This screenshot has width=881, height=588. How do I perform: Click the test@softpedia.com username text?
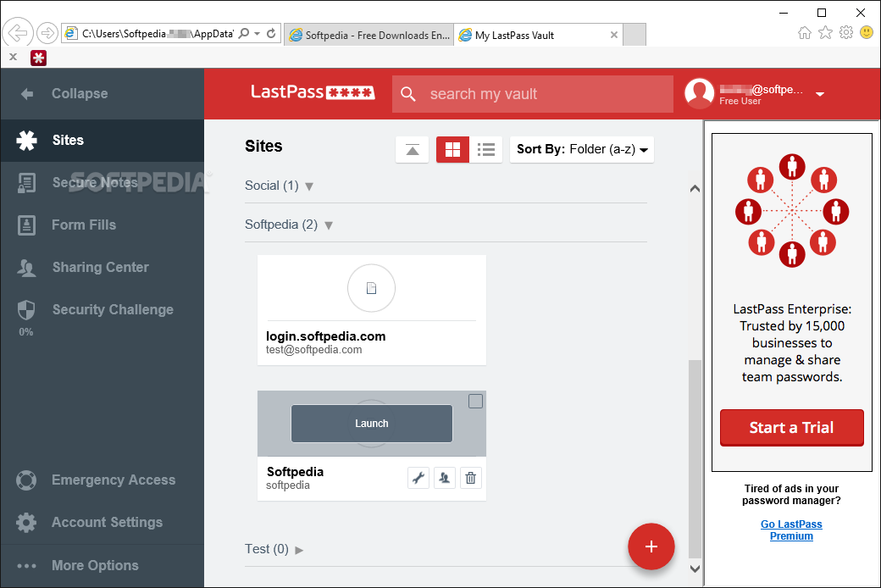tap(314, 350)
